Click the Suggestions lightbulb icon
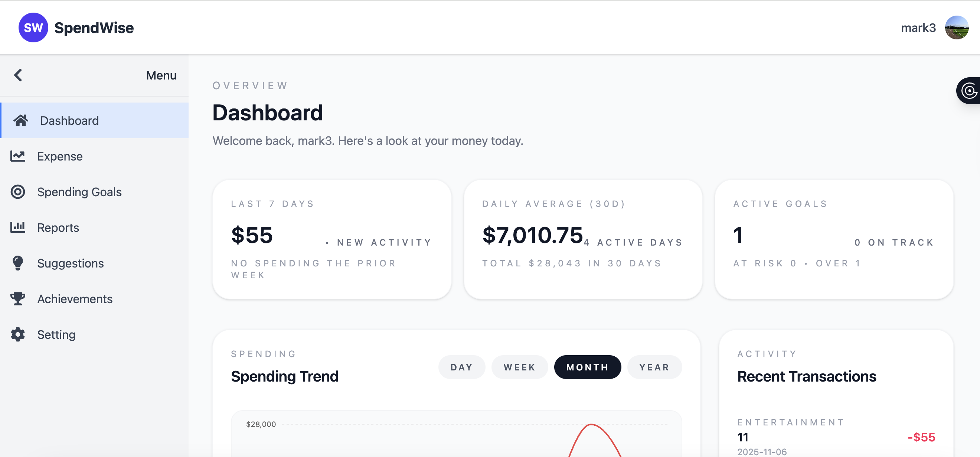This screenshot has height=457, width=980. [17, 263]
